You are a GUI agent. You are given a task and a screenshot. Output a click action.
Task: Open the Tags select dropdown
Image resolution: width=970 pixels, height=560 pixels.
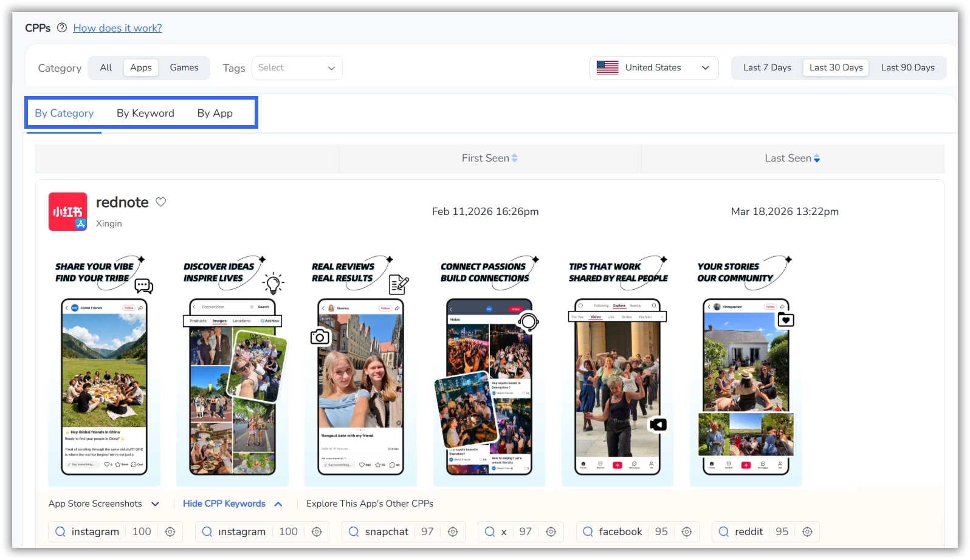pyautogui.click(x=297, y=67)
